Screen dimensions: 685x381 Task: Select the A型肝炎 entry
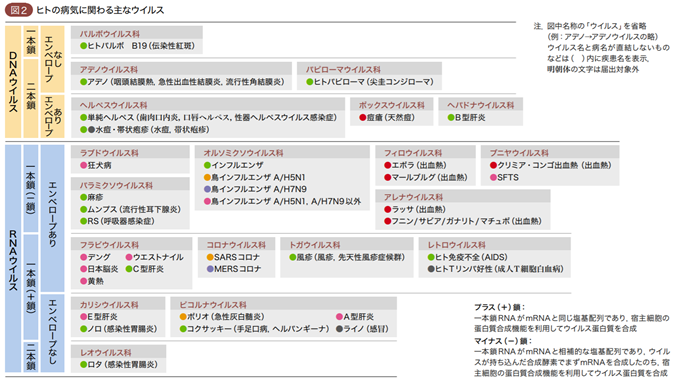(355, 317)
